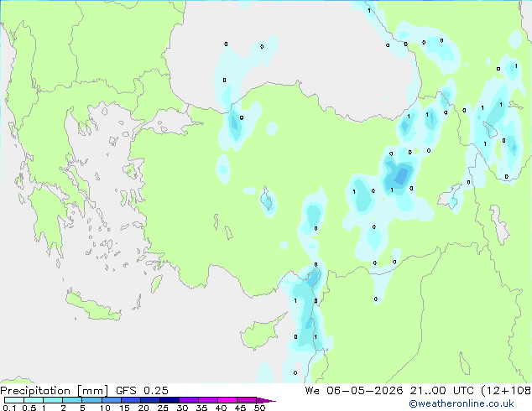Screen dimensions: 532x411
Task: Click the legend value label '0.5'
Action: [x=29, y=408]
